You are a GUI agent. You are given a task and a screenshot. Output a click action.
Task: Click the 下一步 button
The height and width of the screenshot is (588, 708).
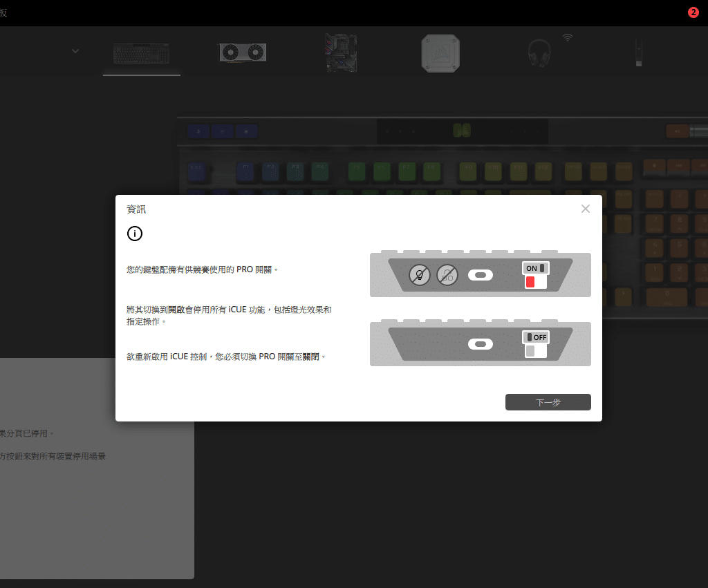(x=548, y=402)
